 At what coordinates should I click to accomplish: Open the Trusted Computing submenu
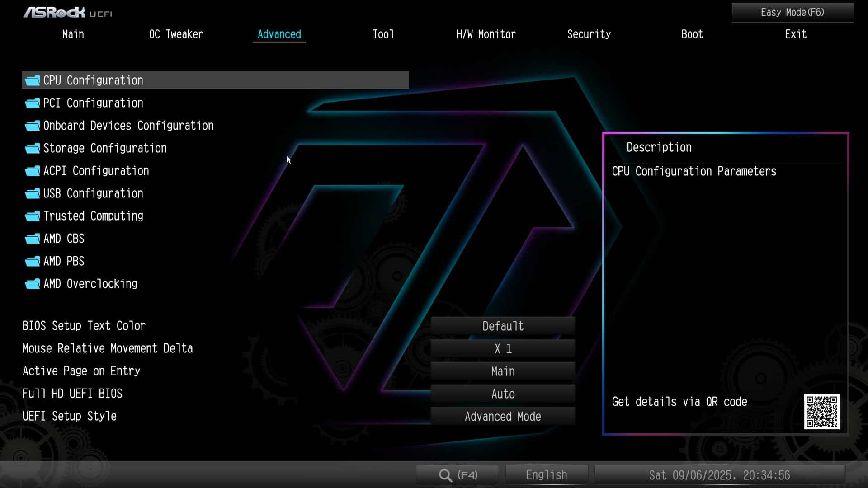pyautogui.click(x=93, y=216)
